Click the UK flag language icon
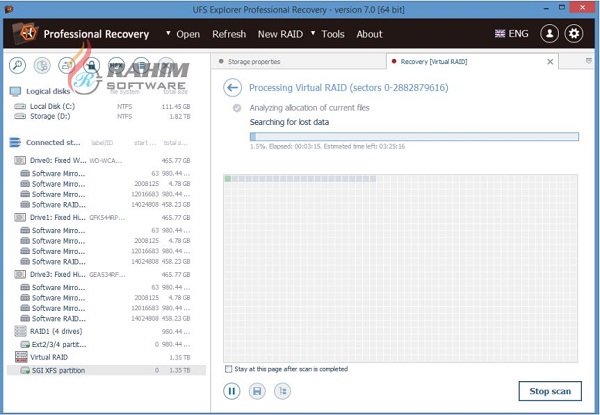 coord(500,34)
